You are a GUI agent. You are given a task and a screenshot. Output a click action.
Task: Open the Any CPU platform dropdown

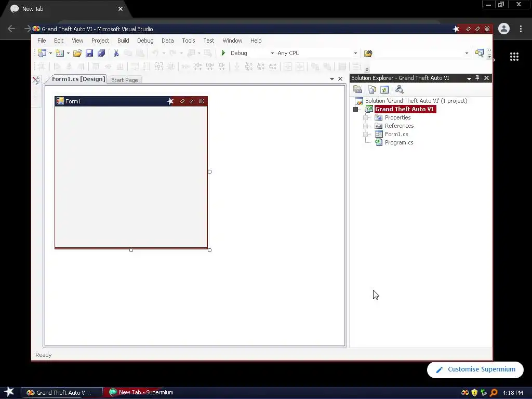tap(355, 54)
